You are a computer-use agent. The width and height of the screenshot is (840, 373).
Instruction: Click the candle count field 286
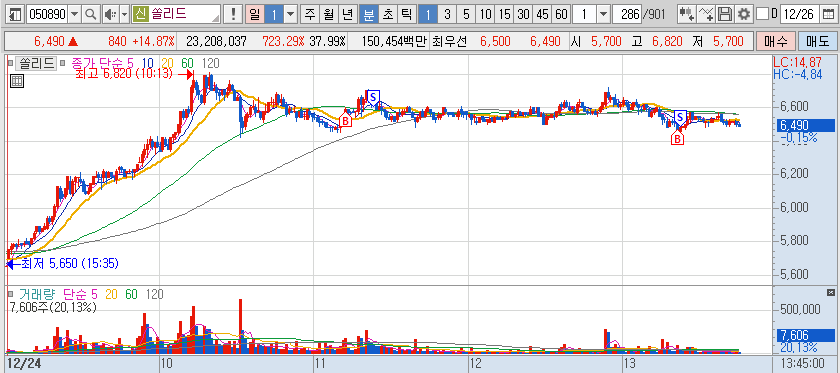click(627, 14)
